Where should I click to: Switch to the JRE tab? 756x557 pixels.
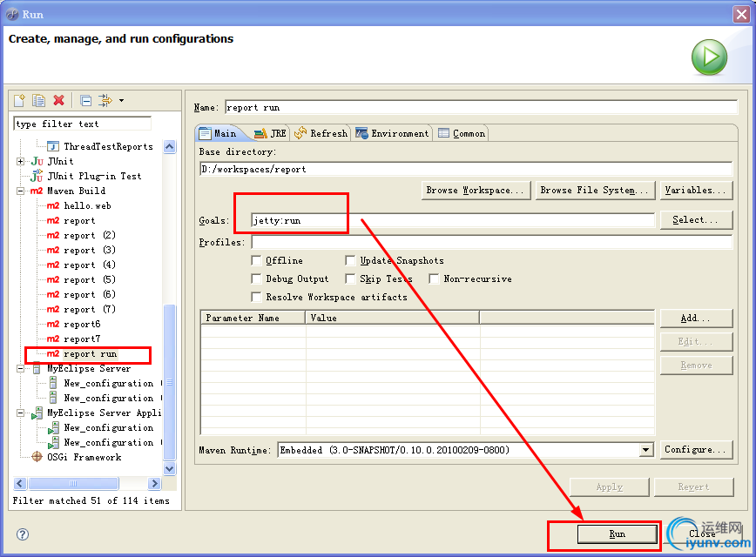271,133
